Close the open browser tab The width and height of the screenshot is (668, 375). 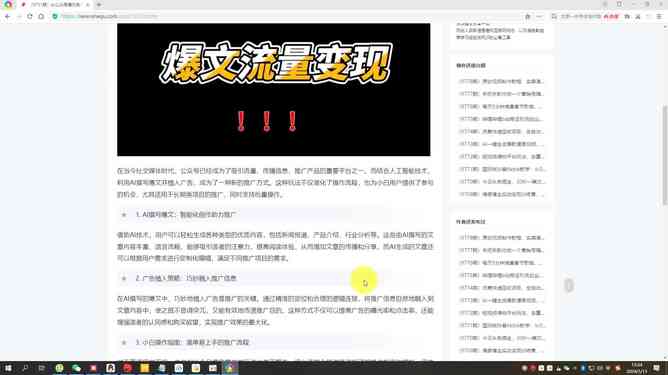87,5
